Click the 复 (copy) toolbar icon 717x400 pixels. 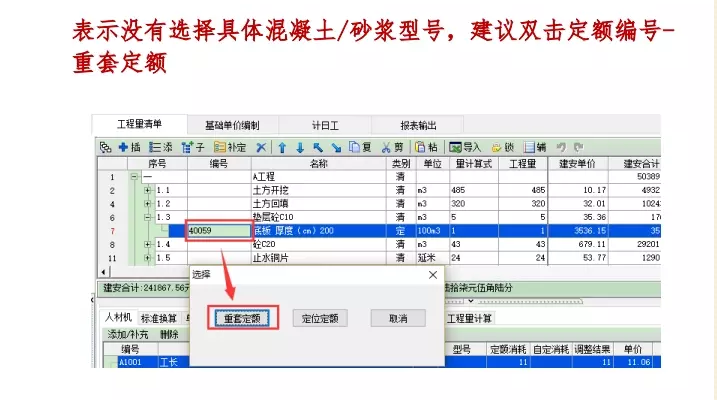coord(360,147)
